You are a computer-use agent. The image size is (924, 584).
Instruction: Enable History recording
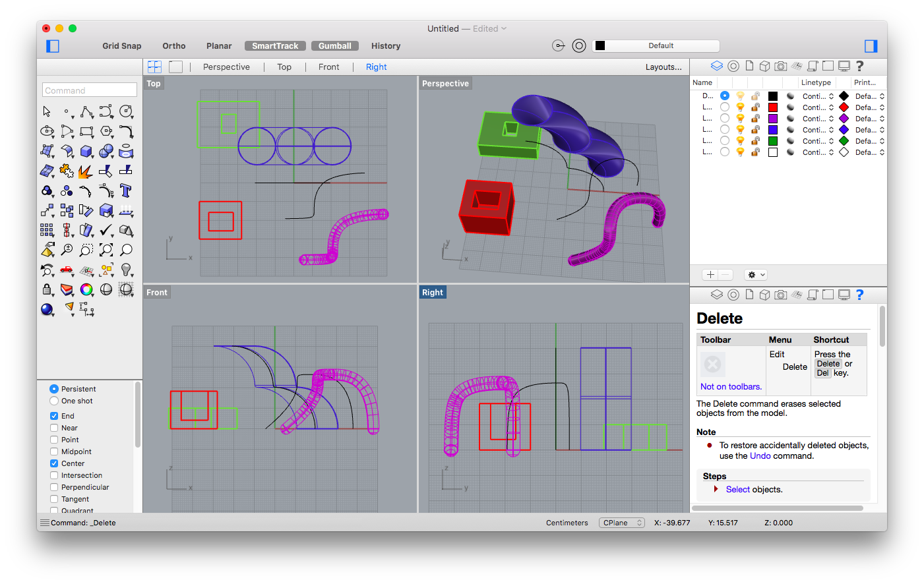(x=386, y=46)
